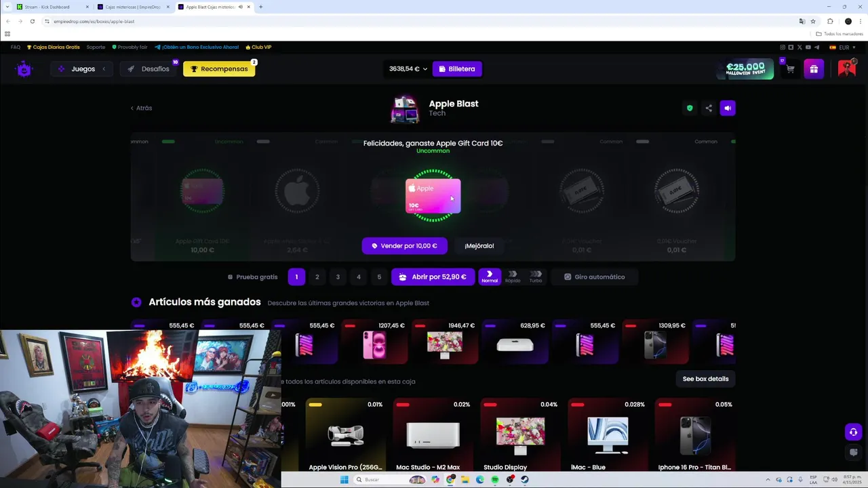The height and width of the screenshot is (488, 868).
Task: Open the Recompensas section
Action: click(219, 68)
